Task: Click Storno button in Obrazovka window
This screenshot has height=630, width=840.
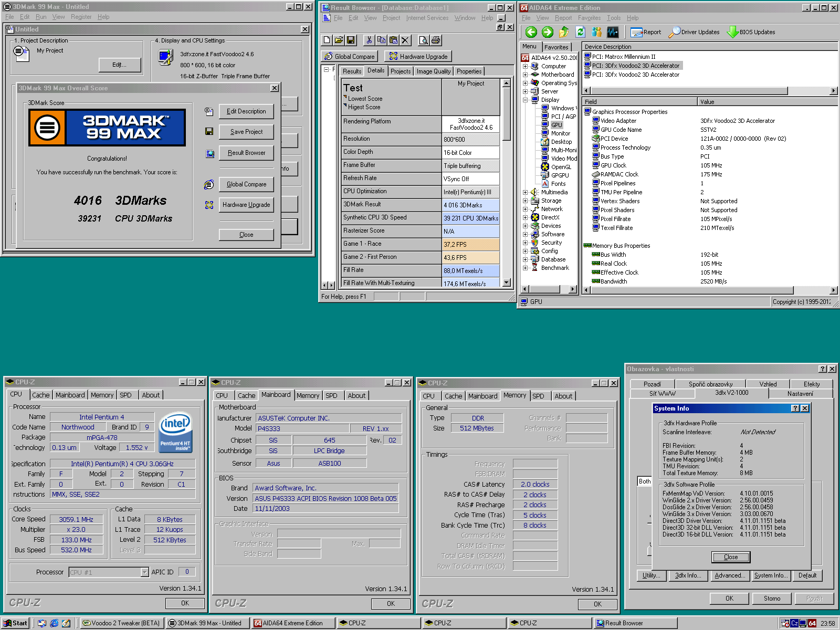Action: [772, 598]
